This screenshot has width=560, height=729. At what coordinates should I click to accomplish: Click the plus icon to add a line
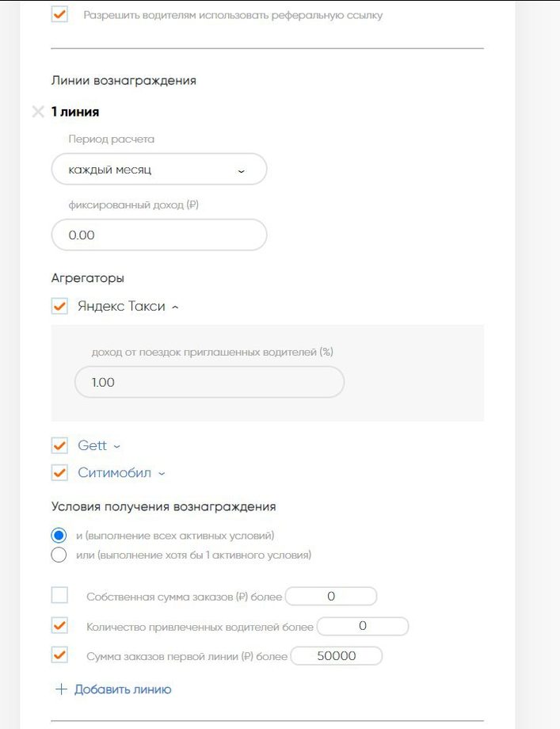[61, 689]
